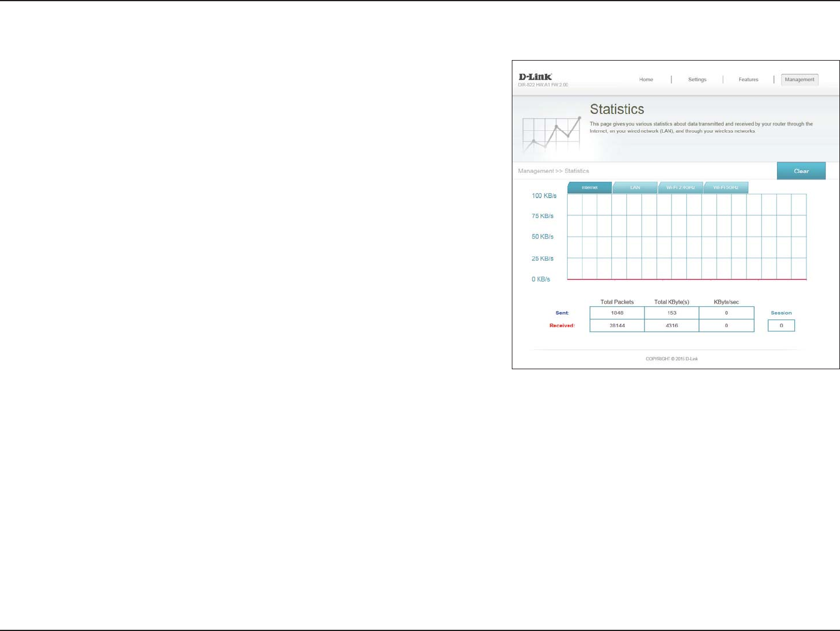Screen dimensions: 840x631
Task: Switch to the Wi-Fi 2.4GHz tab
Action: [680, 187]
